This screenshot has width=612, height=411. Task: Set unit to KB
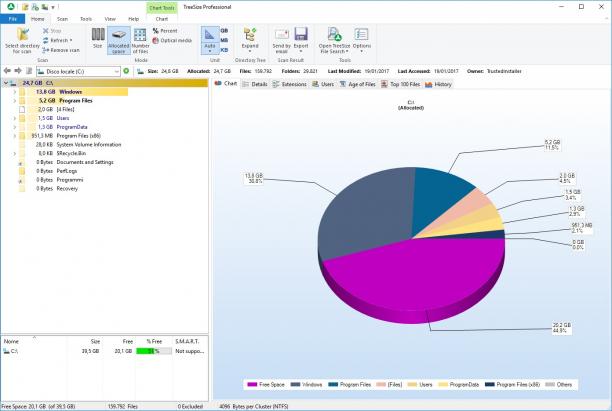coord(224,50)
